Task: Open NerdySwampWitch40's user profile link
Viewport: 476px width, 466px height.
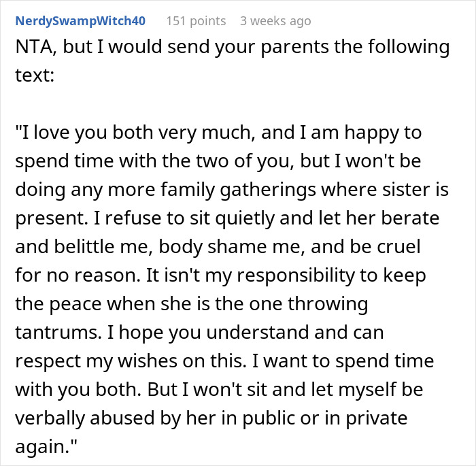Action: coord(80,20)
